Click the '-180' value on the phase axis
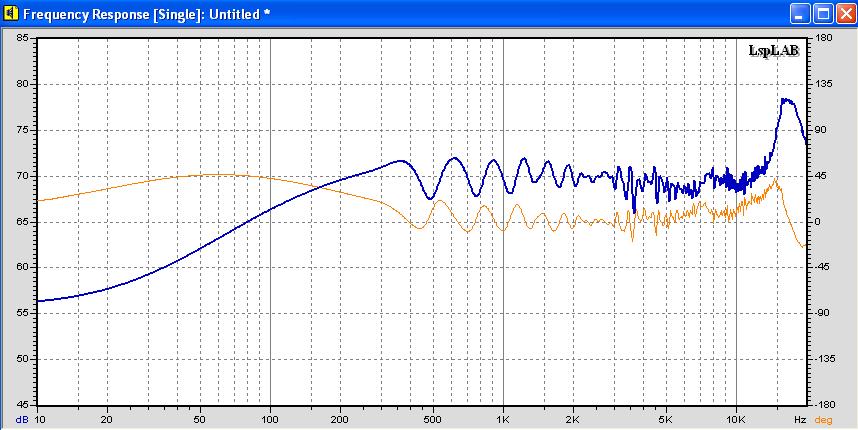The height and width of the screenshot is (430, 858). (824, 405)
